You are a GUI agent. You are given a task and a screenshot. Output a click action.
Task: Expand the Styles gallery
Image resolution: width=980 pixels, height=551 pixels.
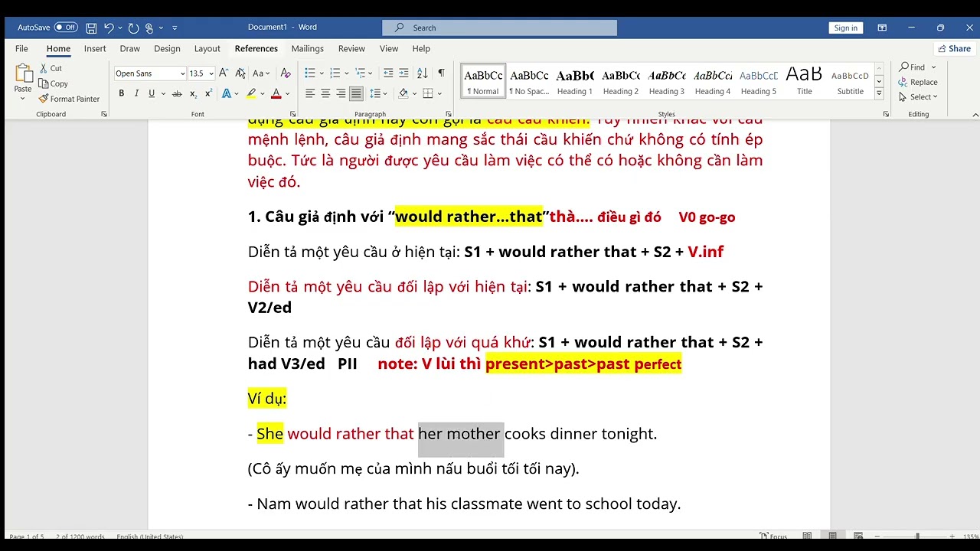coord(879,94)
